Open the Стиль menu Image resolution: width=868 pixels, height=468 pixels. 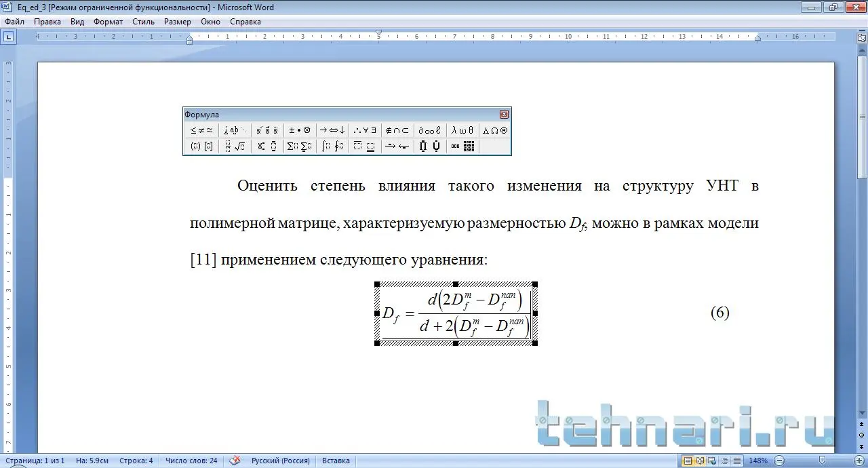pos(144,22)
